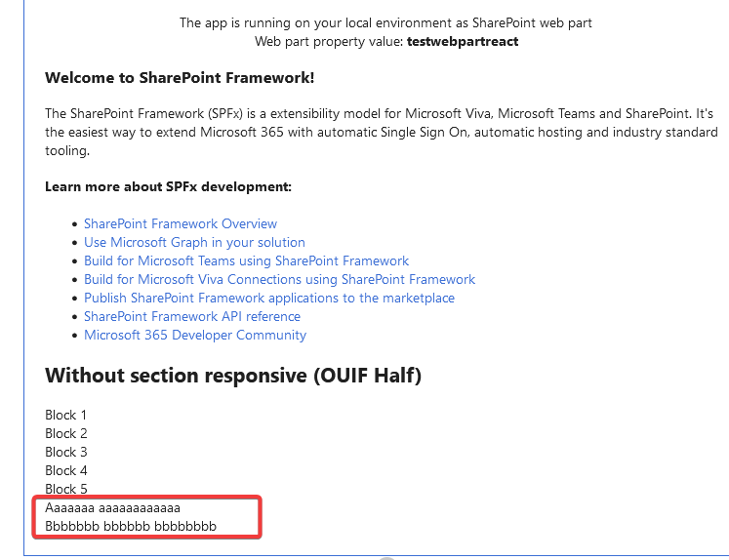Screen dimensions: 729x560
Task: Click the Welcome to SharePoint Framework! heading
Action: [x=180, y=78]
